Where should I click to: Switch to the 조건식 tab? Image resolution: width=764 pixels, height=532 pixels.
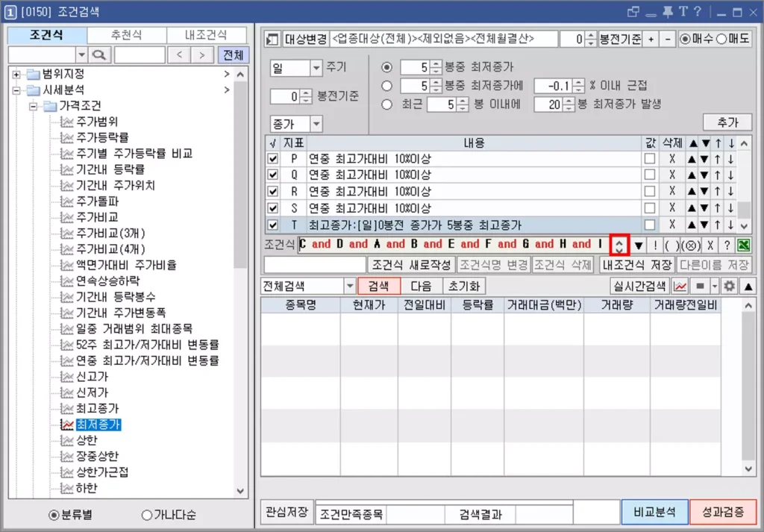tap(47, 35)
